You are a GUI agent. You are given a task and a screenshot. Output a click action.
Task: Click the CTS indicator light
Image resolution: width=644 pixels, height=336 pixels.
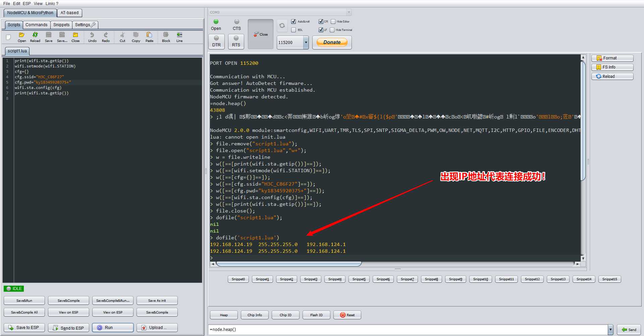(x=237, y=22)
